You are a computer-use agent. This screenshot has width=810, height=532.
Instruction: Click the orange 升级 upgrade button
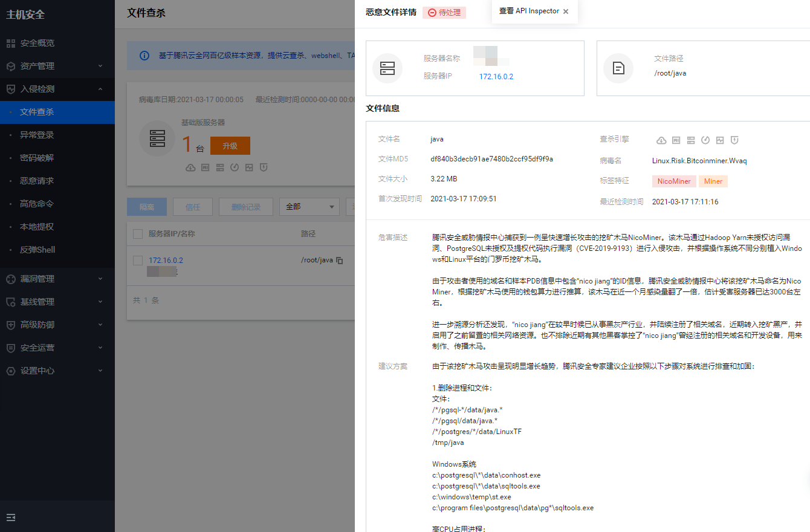pyautogui.click(x=230, y=146)
